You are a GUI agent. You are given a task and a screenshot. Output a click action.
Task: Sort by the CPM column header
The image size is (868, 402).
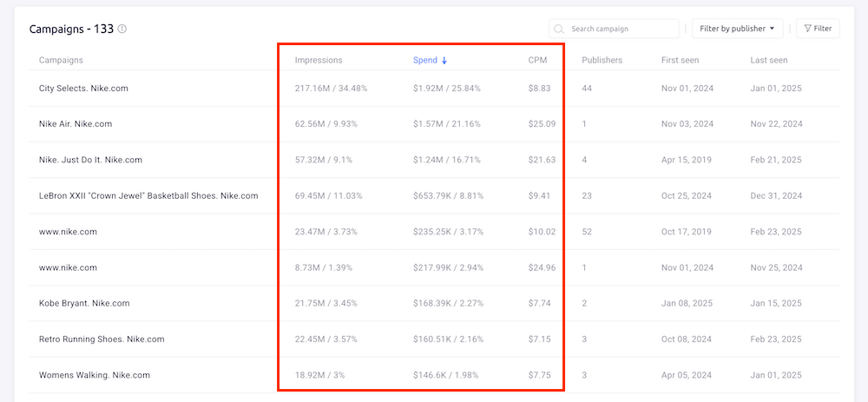click(537, 61)
